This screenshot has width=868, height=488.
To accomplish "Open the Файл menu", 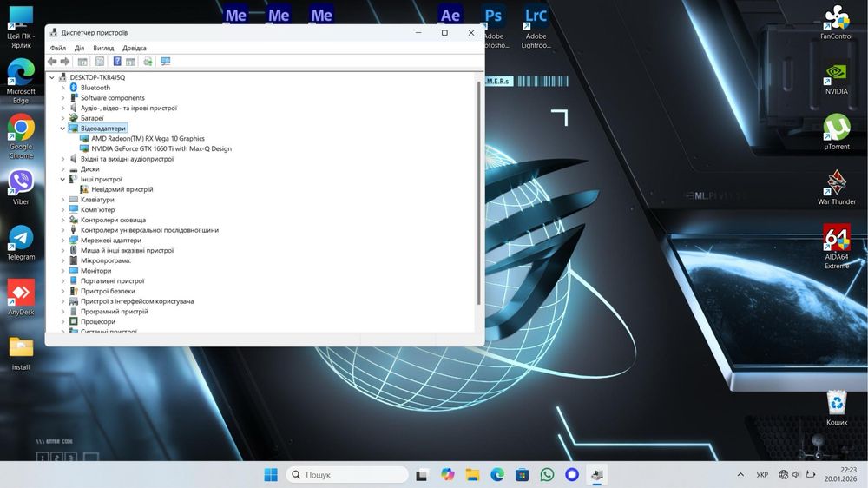I will click(x=58, y=48).
